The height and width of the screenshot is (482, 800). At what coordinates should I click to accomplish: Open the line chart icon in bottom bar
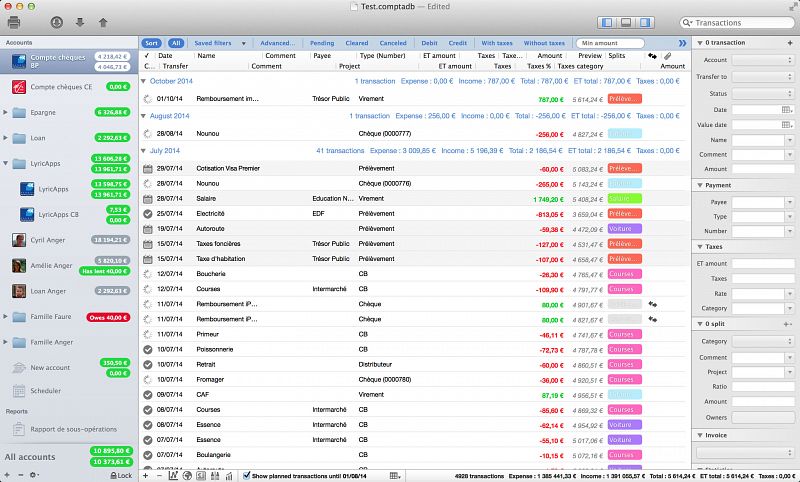tap(174, 475)
